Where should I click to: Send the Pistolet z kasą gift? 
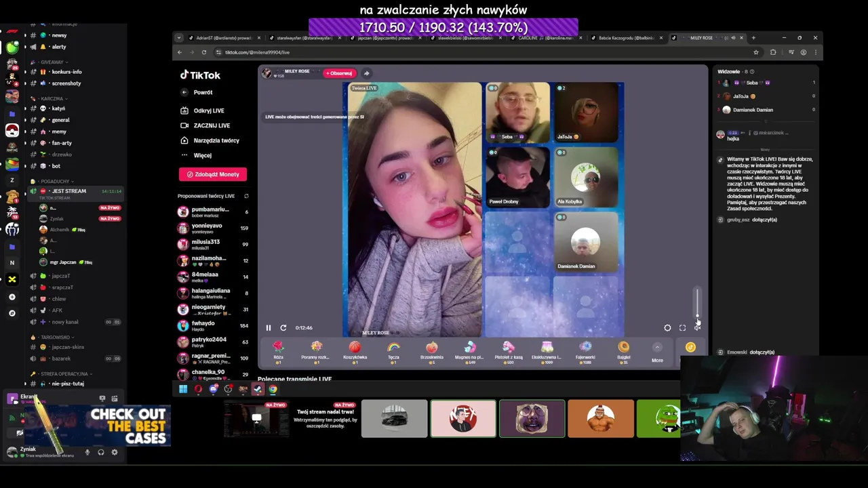(x=508, y=351)
